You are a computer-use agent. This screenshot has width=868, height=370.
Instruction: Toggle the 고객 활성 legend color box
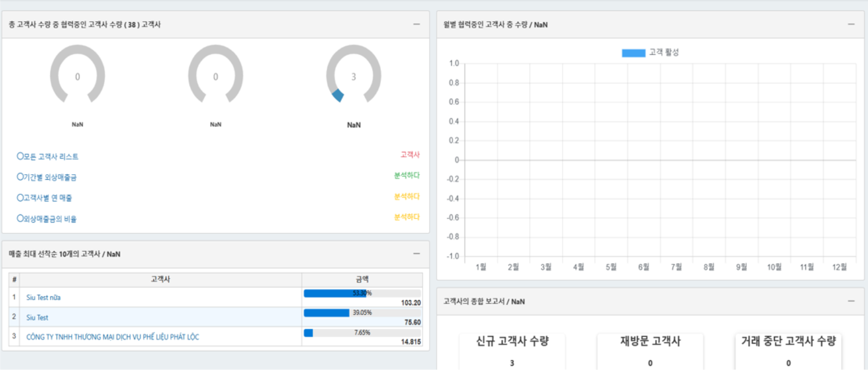coord(633,53)
